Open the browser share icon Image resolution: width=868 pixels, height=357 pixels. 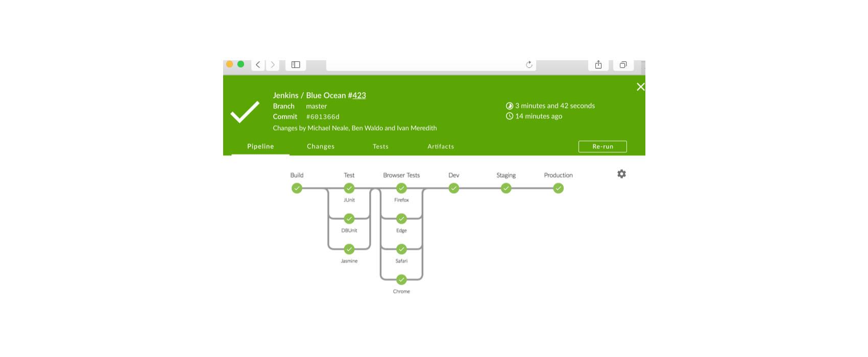click(x=598, y=65)
